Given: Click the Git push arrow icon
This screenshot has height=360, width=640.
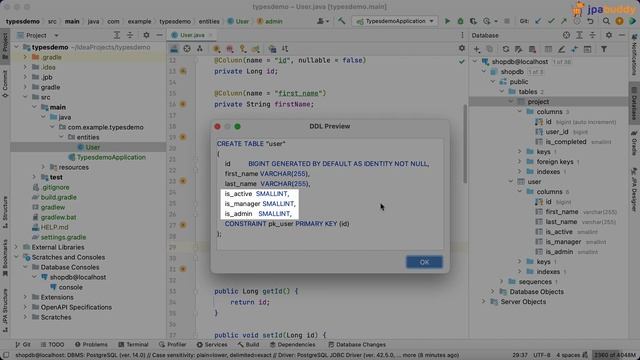Looking at the screenshot, I should [564, 21].
